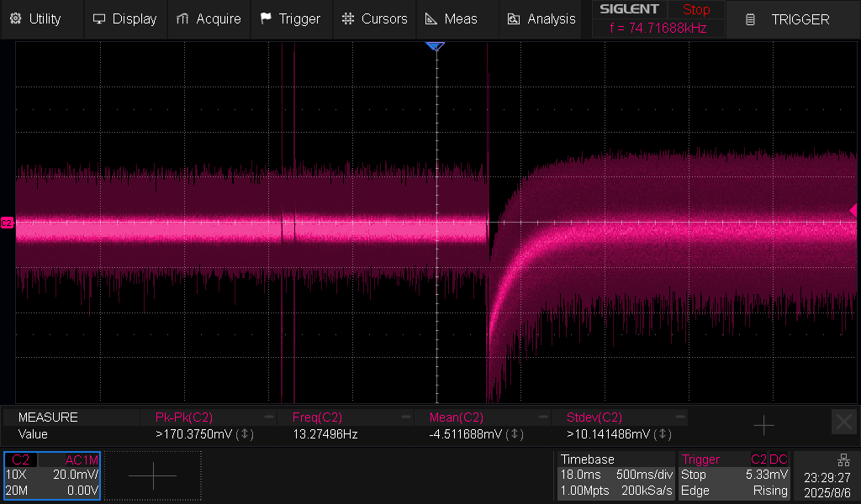Expand the Timebase settings box

click(616, 475)
